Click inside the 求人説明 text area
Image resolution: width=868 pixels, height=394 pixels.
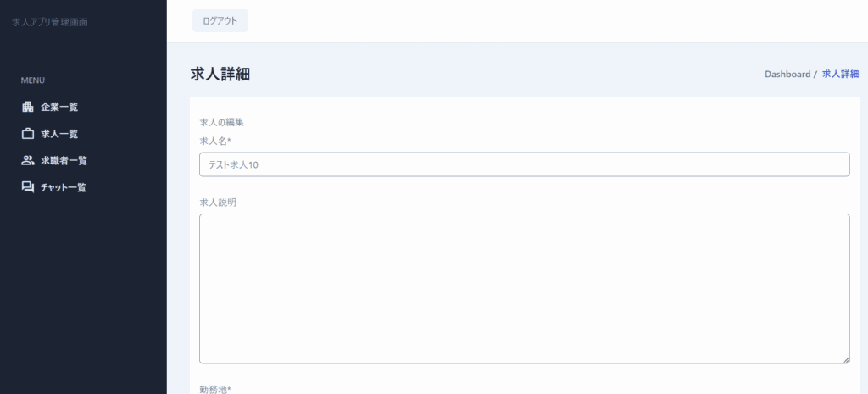pyautogui.click(x=524, y=288)
